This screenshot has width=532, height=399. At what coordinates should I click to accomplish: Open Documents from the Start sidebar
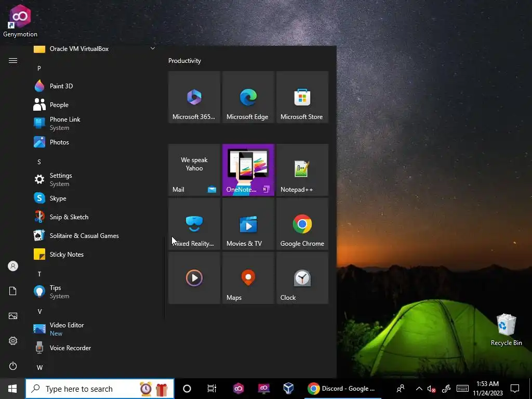point(13,291)
